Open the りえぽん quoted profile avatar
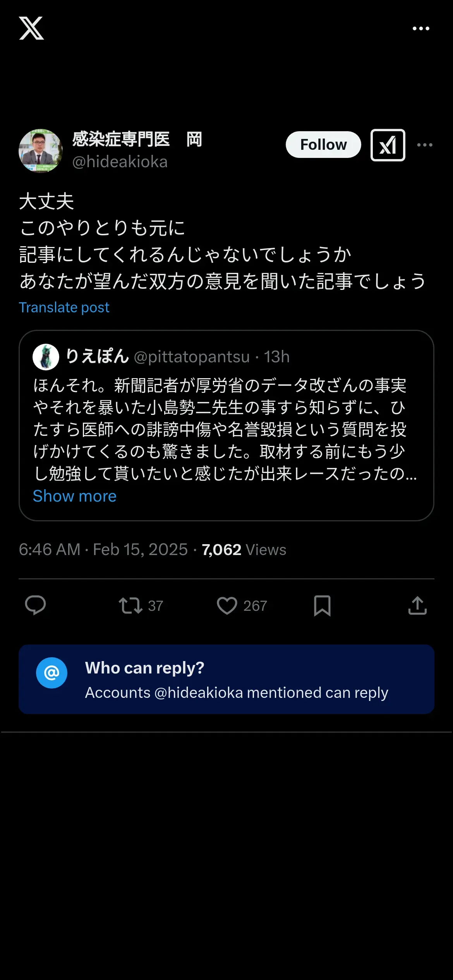 tap(46, 357)
